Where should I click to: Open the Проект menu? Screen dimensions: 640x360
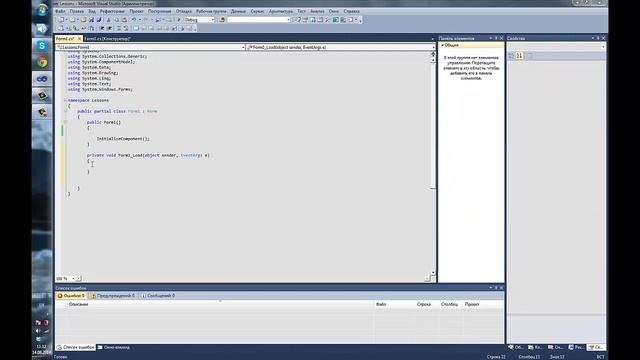[136, 11]
